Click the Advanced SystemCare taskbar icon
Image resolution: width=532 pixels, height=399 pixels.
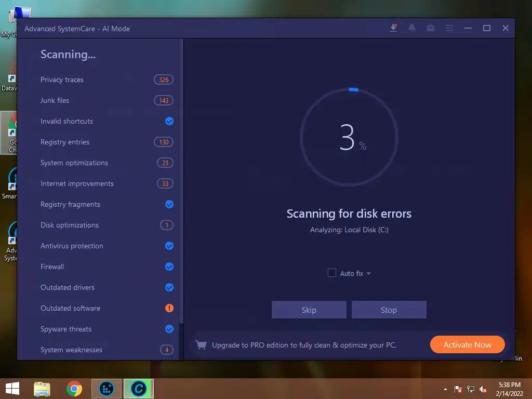[x=138, y=389]
